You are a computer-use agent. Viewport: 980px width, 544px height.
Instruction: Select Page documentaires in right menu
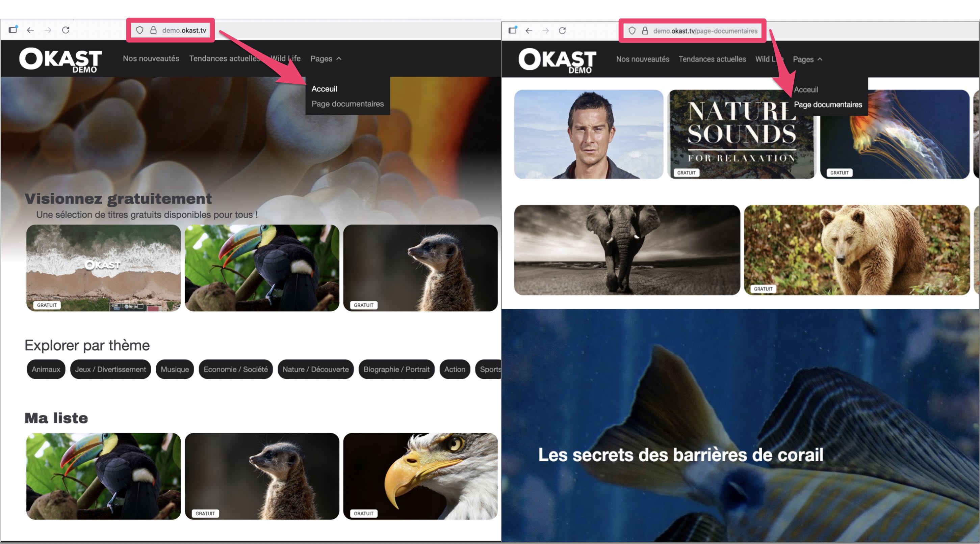(x=828, y=105)
